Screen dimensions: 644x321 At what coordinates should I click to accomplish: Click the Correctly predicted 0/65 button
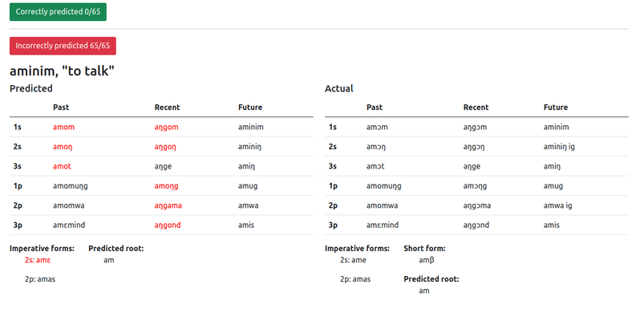58,12
